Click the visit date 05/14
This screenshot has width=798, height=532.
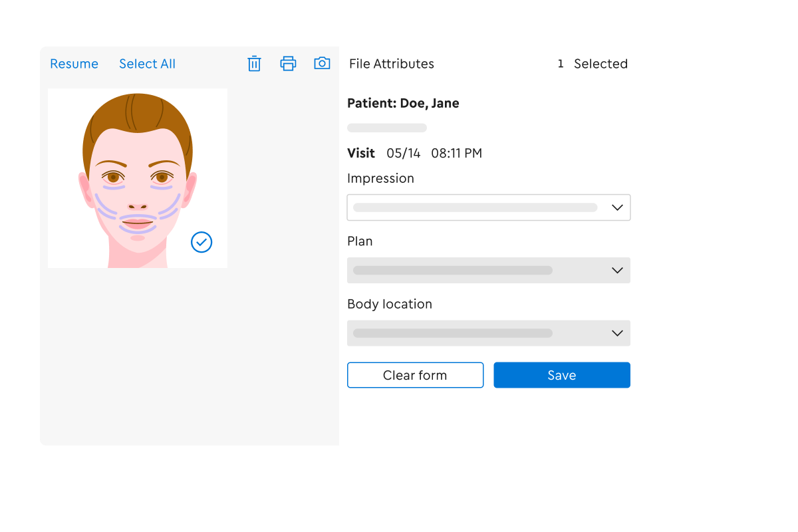point(403,154)
